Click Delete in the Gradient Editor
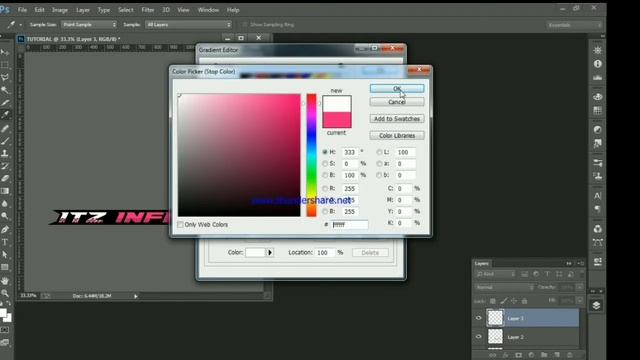This screenshot has height=360, width=640. pyautogui.click(x=370, y=253)
